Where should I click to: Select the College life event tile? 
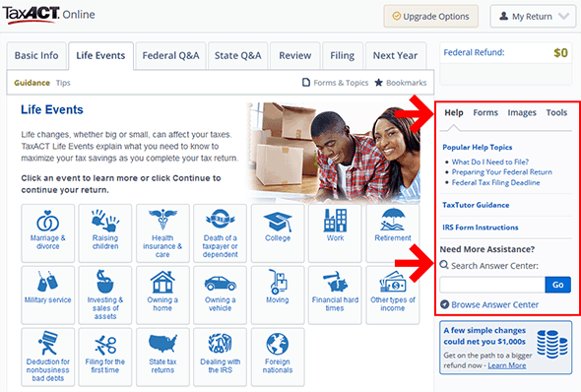click(278, 233)
